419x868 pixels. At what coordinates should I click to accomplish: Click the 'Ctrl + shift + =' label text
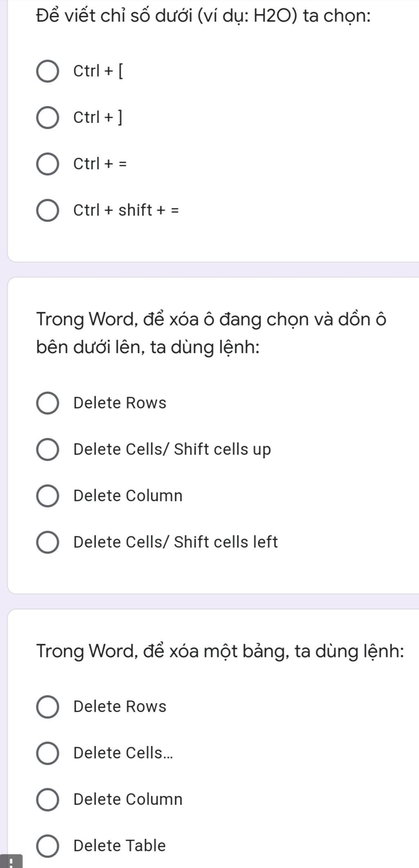[x=126, y=210]
